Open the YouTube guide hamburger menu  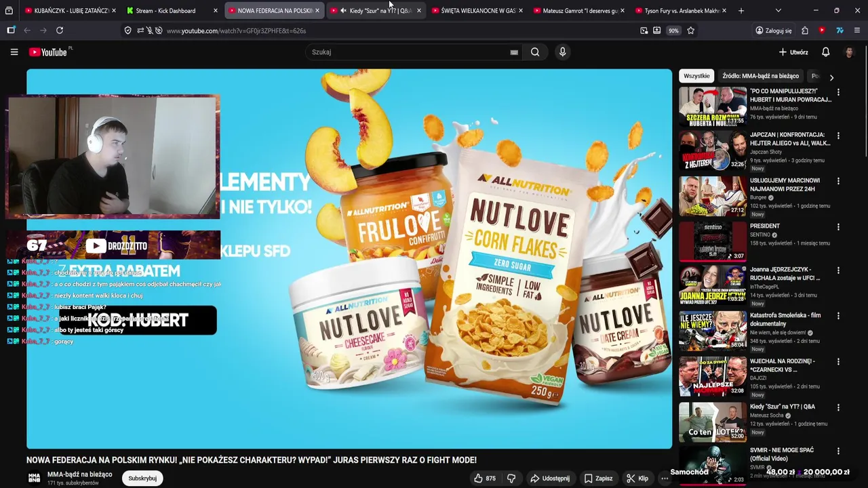(x=14, y=52)
